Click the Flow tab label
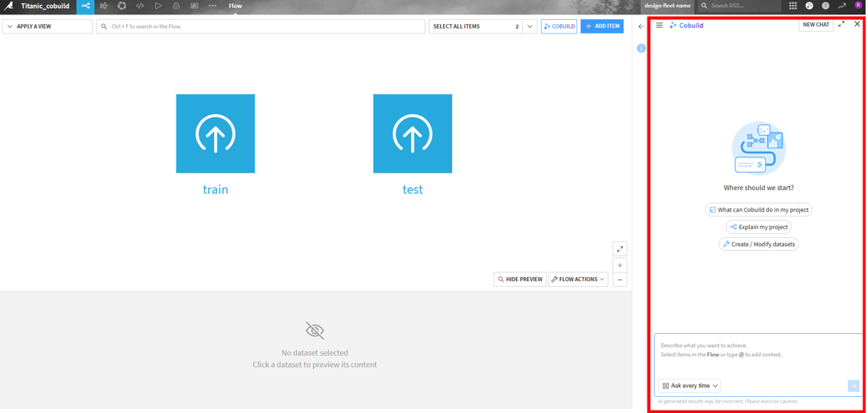 pyautogui.click(x=236, y=6)
